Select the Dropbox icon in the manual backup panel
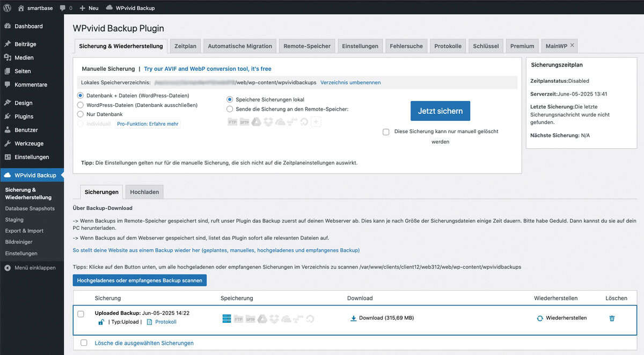The image size is (644, 355). [268, 122]
